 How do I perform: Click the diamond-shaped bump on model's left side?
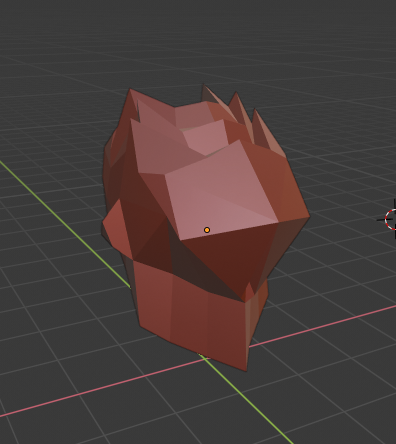[x=115, y=227]
